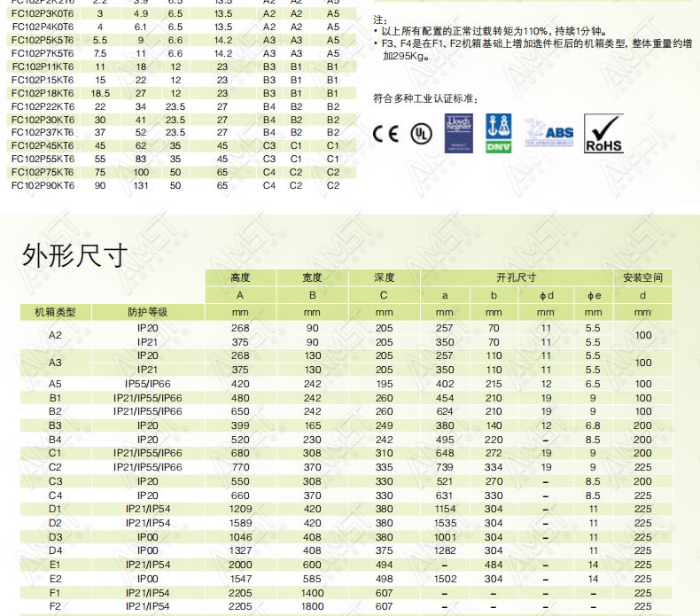The image size is (700, 616).
Task: Select the D4 enclosure type label
Action: tap(55, 550)
